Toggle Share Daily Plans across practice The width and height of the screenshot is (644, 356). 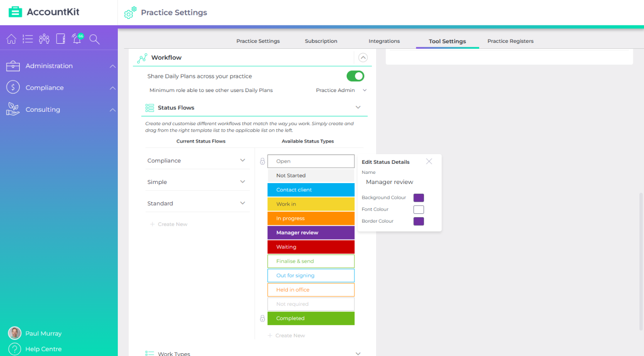pos(355,76)
